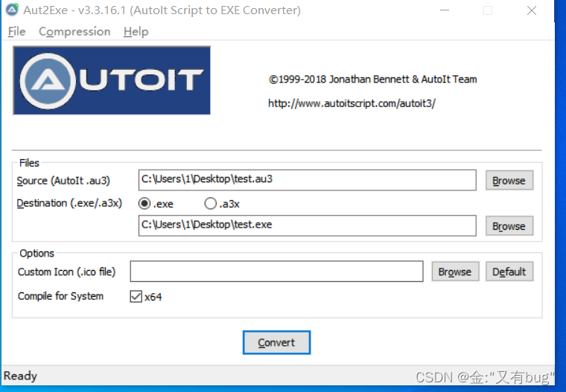Click the Source (AutoIt .au3) label

(63, 180)
